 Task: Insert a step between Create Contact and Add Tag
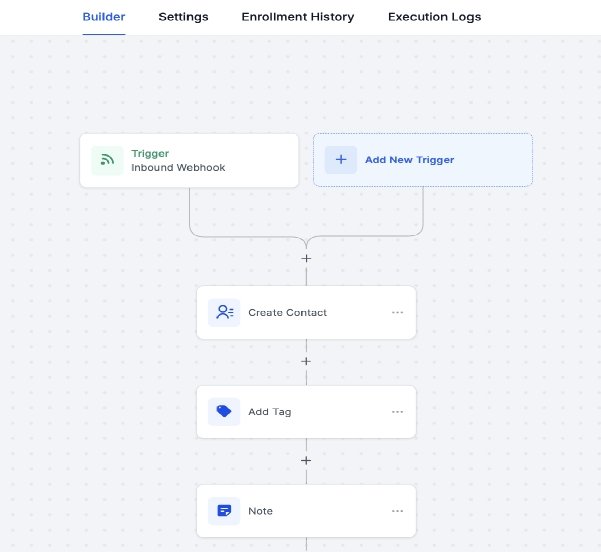click(x=306, y=361)
